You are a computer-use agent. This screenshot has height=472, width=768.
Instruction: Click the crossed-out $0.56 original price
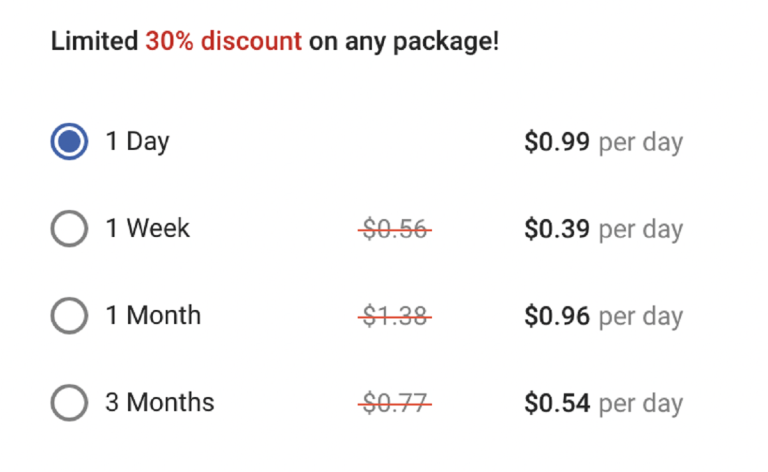click(395, 230)
